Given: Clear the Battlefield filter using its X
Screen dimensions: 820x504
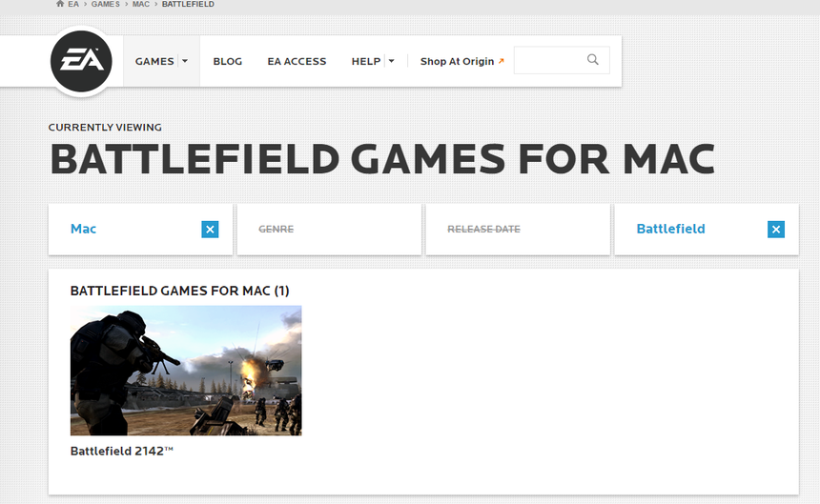Looking at the screenshot, I should 776,230.
